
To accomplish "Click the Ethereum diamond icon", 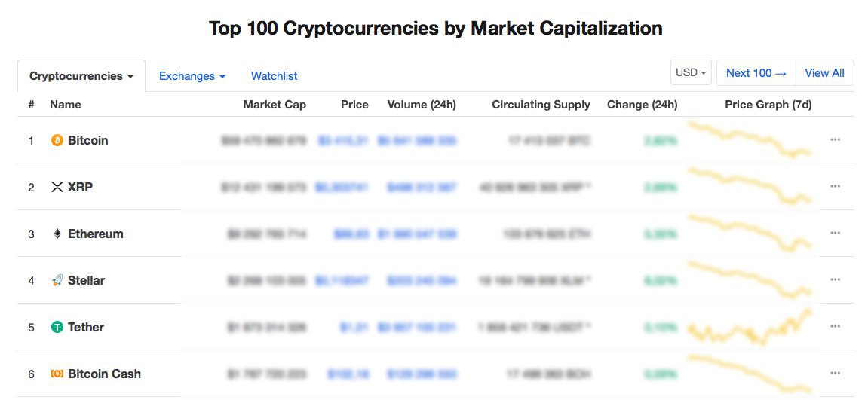I will [57, 234].
